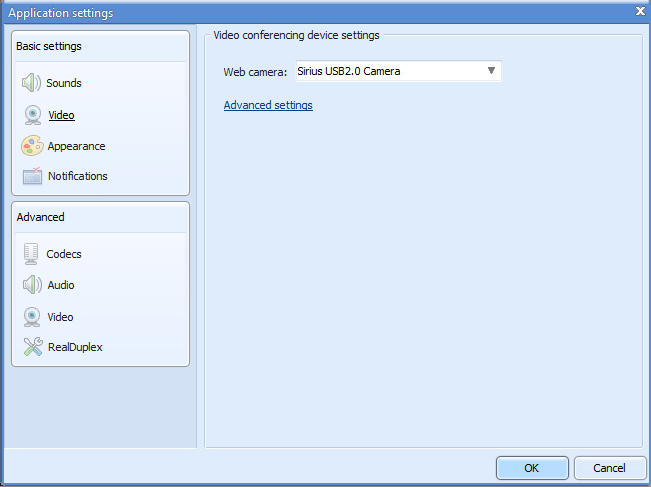The image size is (651, 487).
Task: Open Notifications settings
Action: pos(78,176)
